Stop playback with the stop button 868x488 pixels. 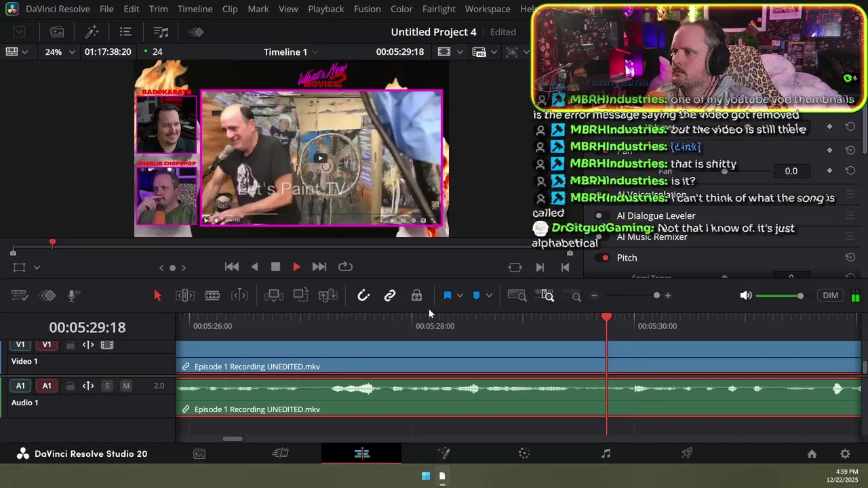[x=275, y=267]
